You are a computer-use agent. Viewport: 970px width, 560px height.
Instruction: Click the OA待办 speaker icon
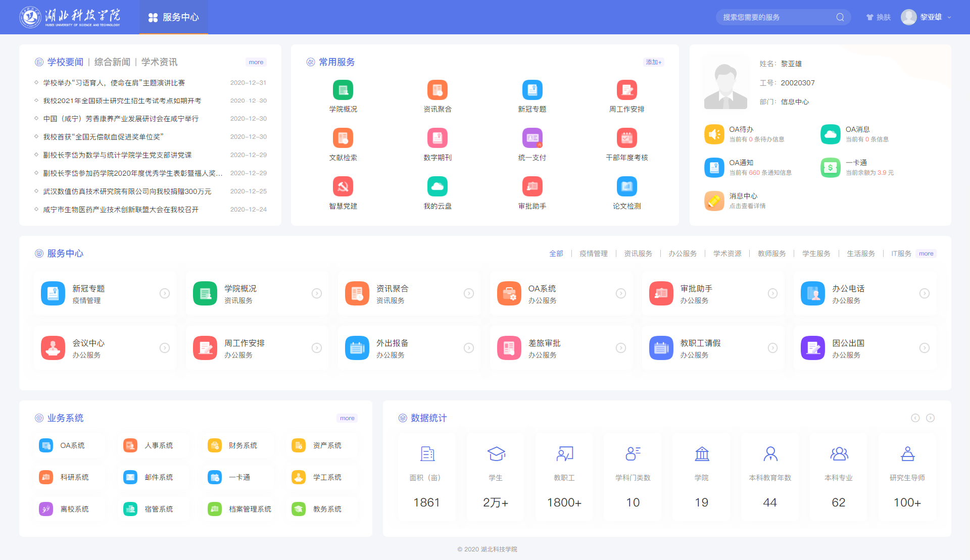(714, 134)
